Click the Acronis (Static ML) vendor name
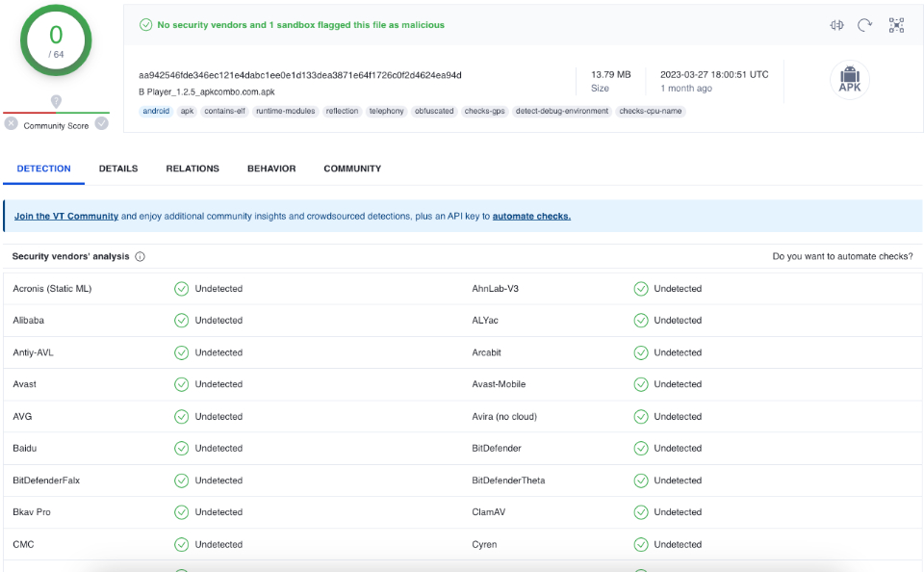The height and width of the screenshot is (572, 924). (x=52, y=288)
